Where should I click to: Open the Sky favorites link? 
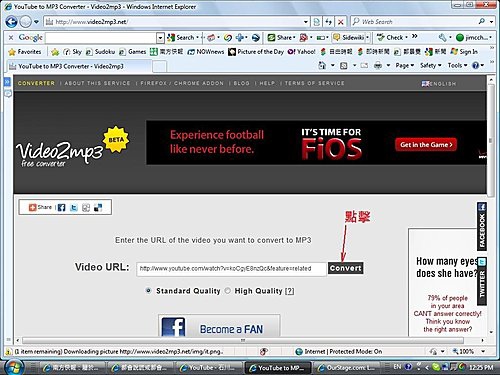[73, 52]
